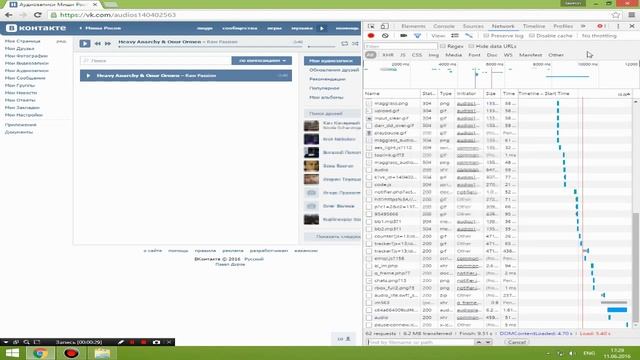Open Мои Сообщения in the left menu
640x360 pixels.
(25, 78)
